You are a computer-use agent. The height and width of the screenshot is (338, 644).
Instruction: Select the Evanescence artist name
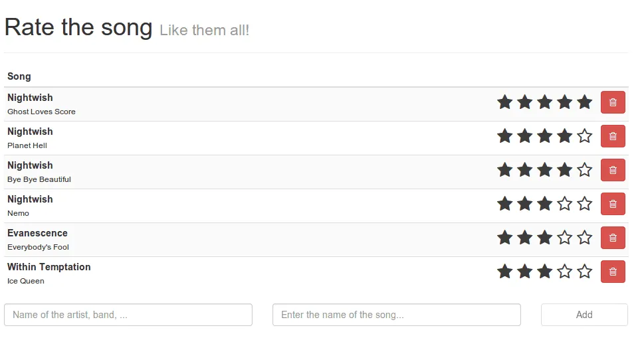pos(37,233)
